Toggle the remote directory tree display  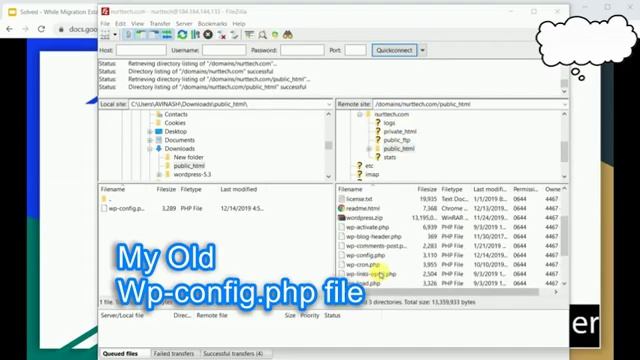(x=154, y=35)
